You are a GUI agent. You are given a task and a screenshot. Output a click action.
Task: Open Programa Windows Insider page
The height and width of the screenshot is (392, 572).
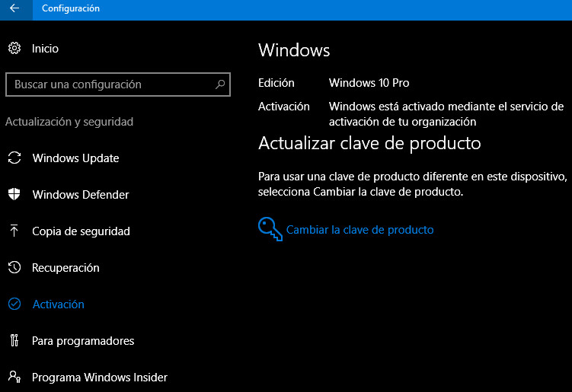click(x=99, y=378)
